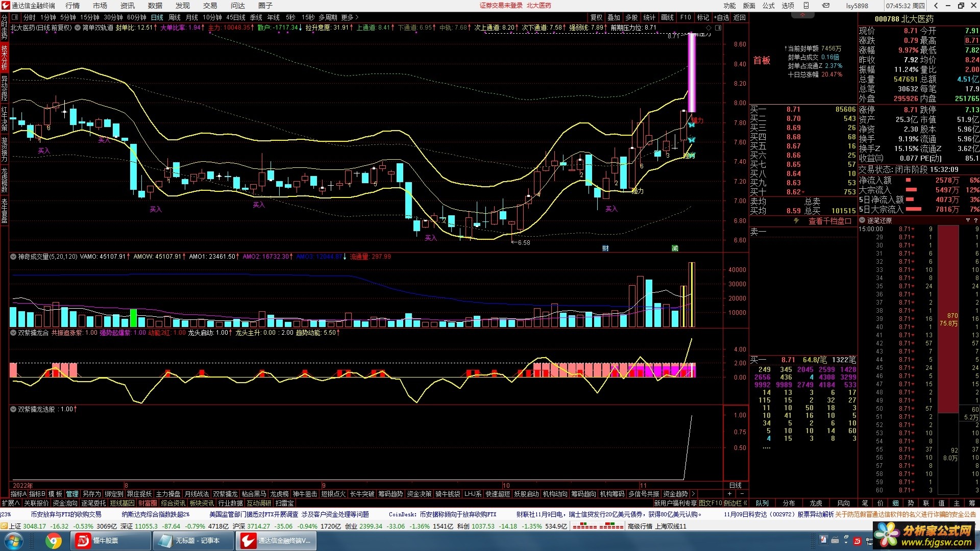This screenshot has width=980, height=551.
Task: Switch to the 60分钟 period tab
Action: [136, 17]
